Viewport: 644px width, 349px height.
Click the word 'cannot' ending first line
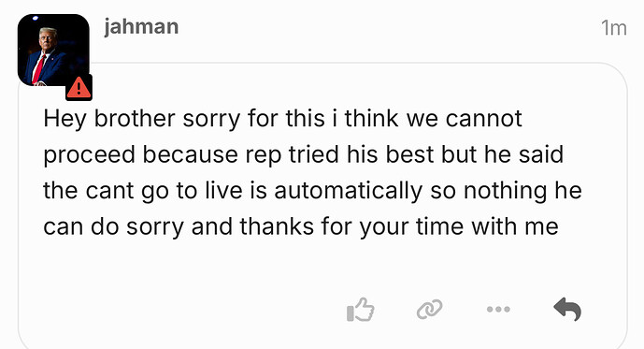click(484, 119)
